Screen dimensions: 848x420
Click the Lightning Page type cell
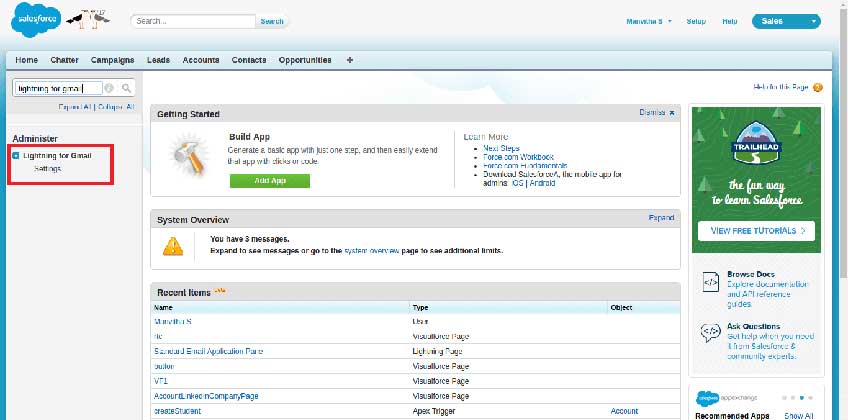click(x=437, y=351)
